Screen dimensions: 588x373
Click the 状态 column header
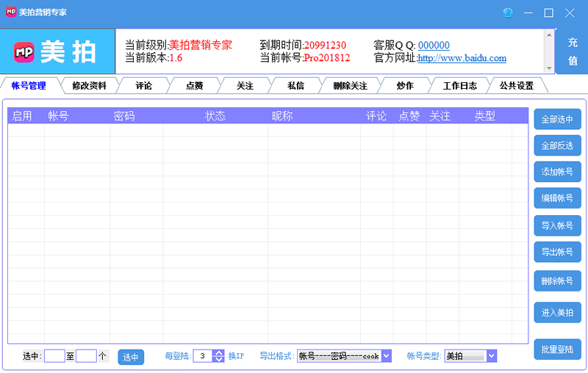coord(215,116)
